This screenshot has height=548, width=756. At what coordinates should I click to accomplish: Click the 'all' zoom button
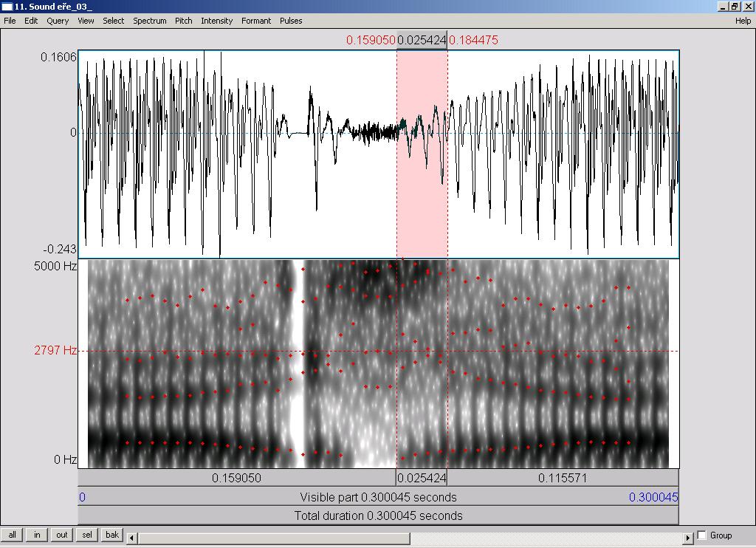tap(12, 535)
